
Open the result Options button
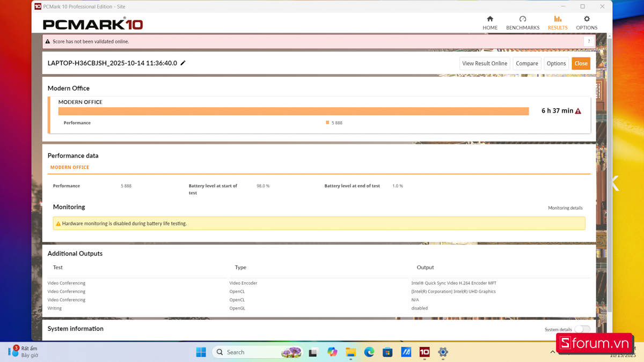556,63
